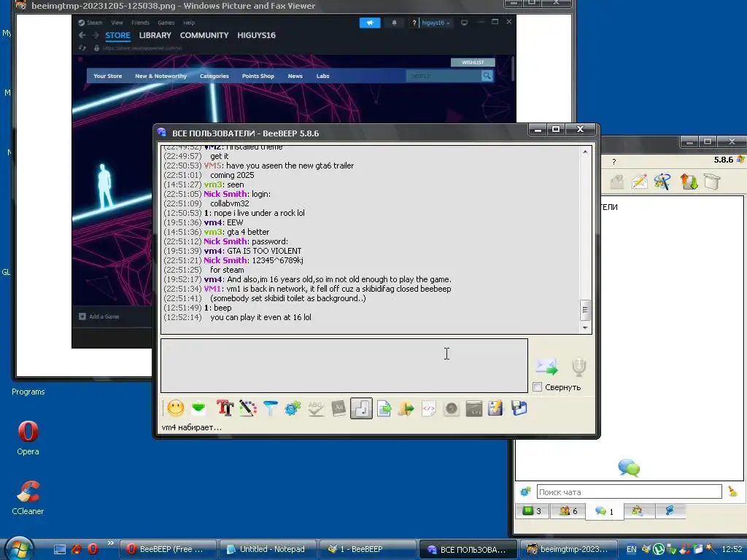Screen dimensions: 747x560
Task: Click the greyed-out icon in main BeeBEEP toolbar
Action: coord(617,182)
